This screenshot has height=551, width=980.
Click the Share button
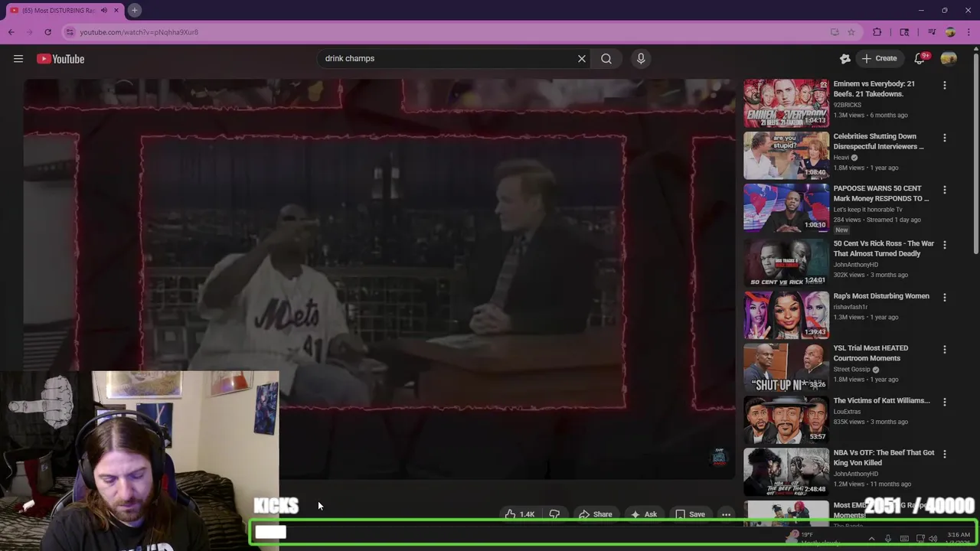point(596,514)
